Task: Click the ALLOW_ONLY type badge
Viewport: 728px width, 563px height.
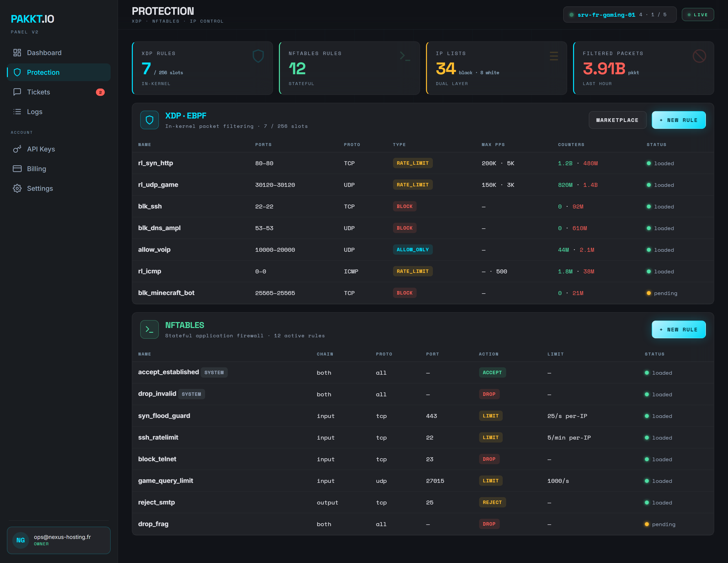Action: [413, 250]
